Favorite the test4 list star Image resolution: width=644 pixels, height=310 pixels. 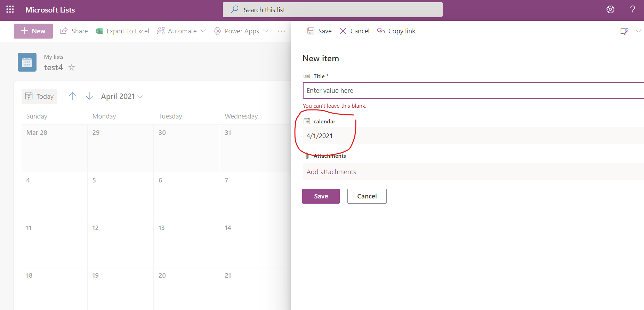pyautogui.click(x=72, y=67)
